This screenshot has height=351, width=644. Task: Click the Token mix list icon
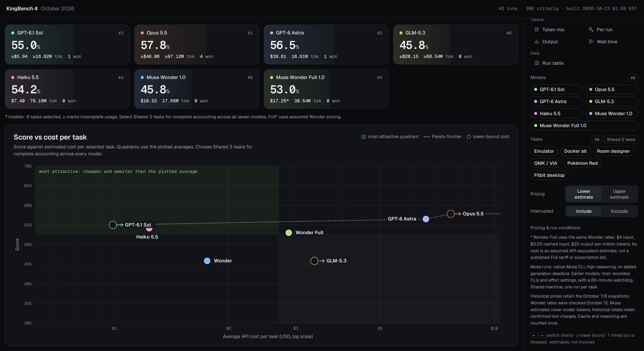pos(536,30)
